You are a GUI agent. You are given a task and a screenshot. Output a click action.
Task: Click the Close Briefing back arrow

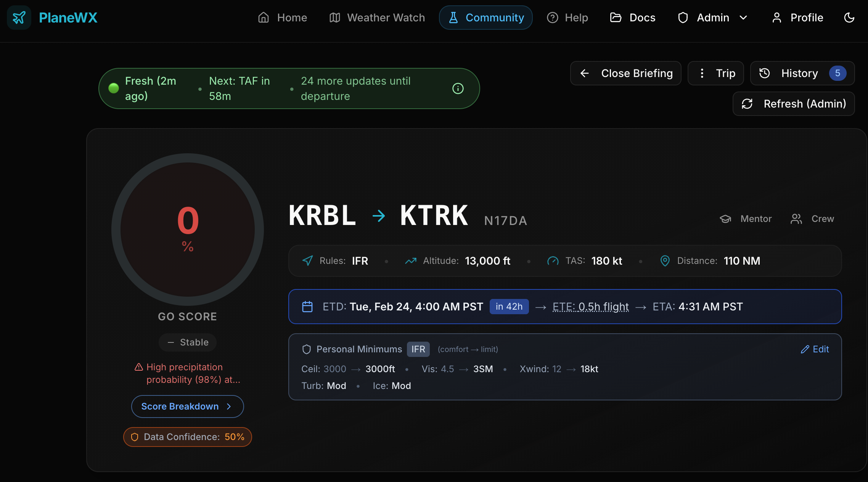[585, 73]
